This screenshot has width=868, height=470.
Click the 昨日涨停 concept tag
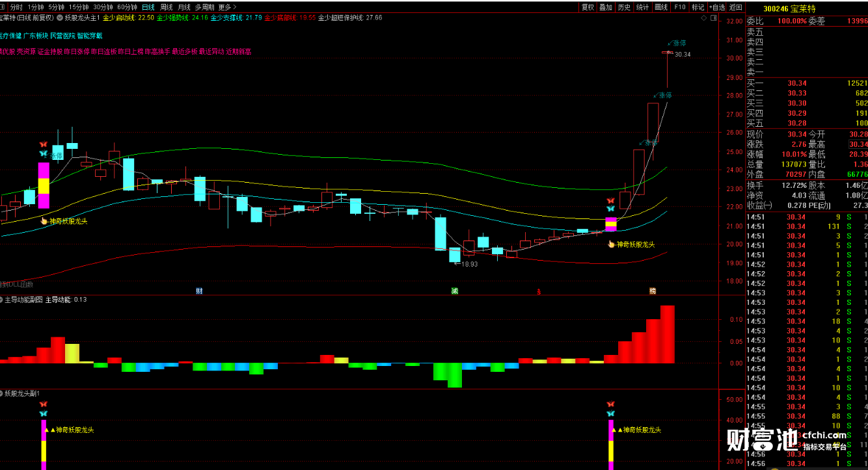click(x=77, y=51)
